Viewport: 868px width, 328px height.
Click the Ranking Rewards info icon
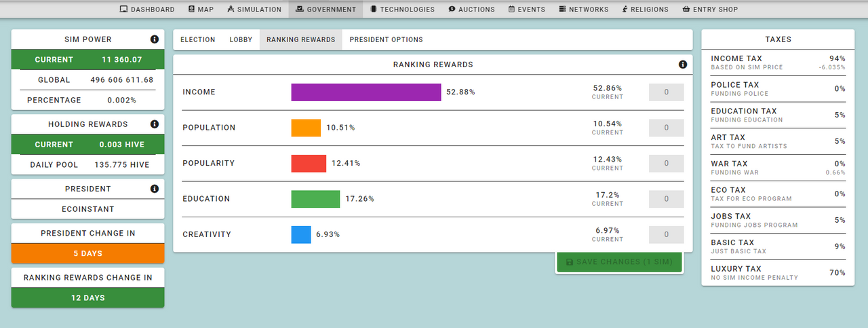[x=683, y=65]
